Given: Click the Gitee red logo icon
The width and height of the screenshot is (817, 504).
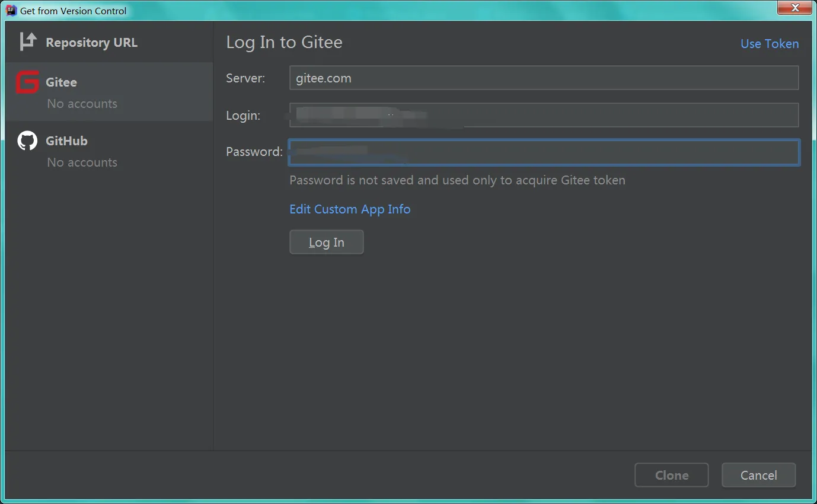Looking at the screenshot, I should (27, 82).
